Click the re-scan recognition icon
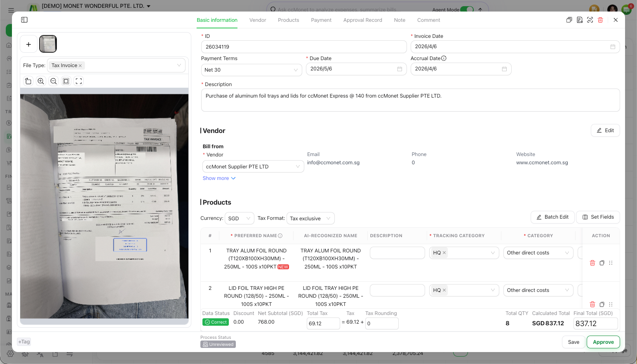Image resolution: width=637 pixels, height=364 pixels. (590, 20)
